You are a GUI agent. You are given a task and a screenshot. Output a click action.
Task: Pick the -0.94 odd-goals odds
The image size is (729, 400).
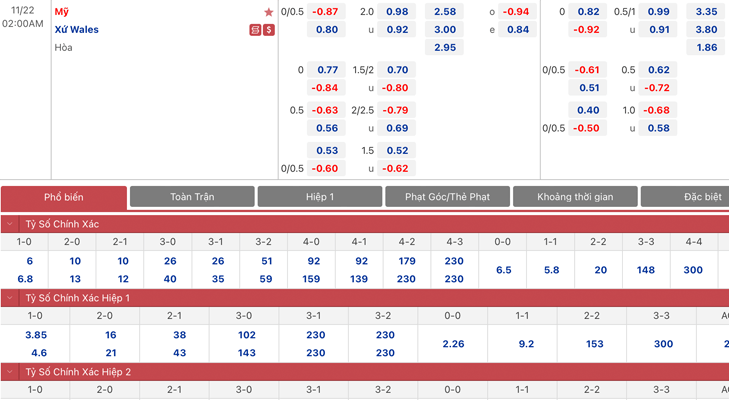(x=517, y=12)
